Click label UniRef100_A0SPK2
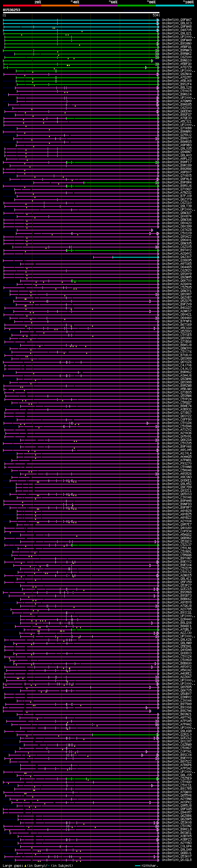The image size is (197, 868). [x=177, y=802]
